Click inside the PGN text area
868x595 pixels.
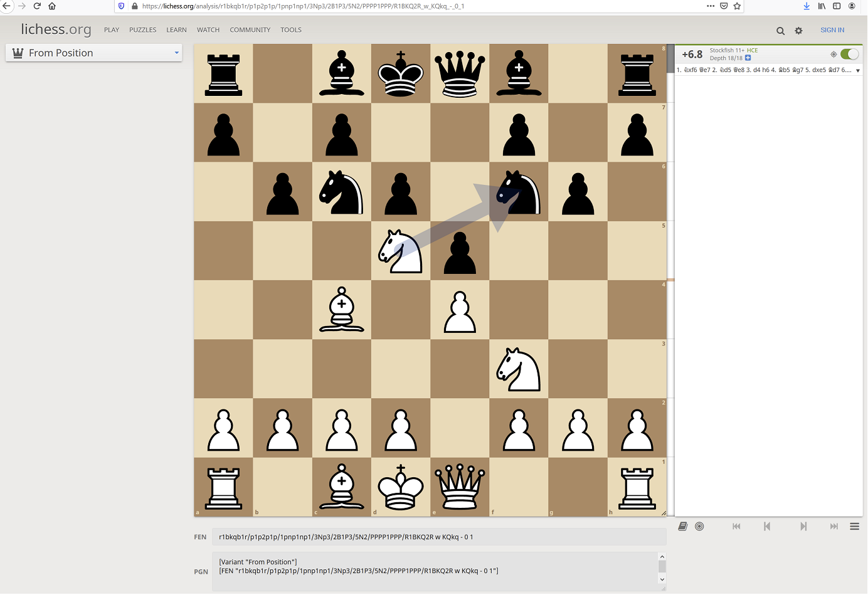click(435, 571)
